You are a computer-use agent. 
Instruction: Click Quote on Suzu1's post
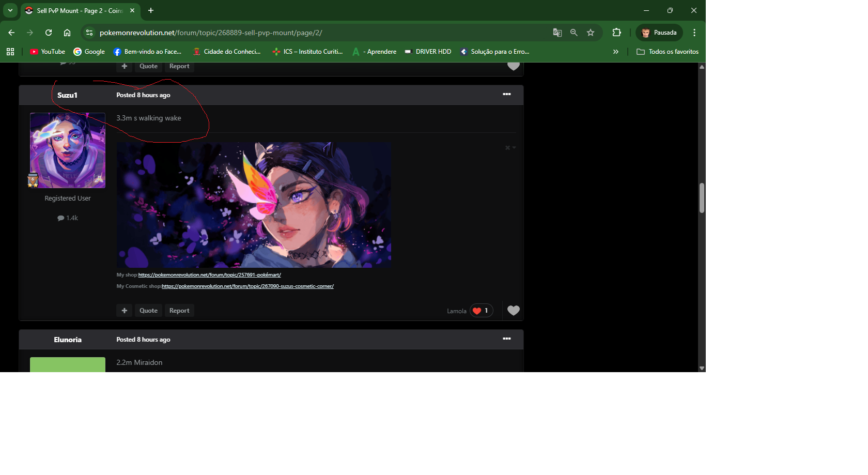point(148,311)
